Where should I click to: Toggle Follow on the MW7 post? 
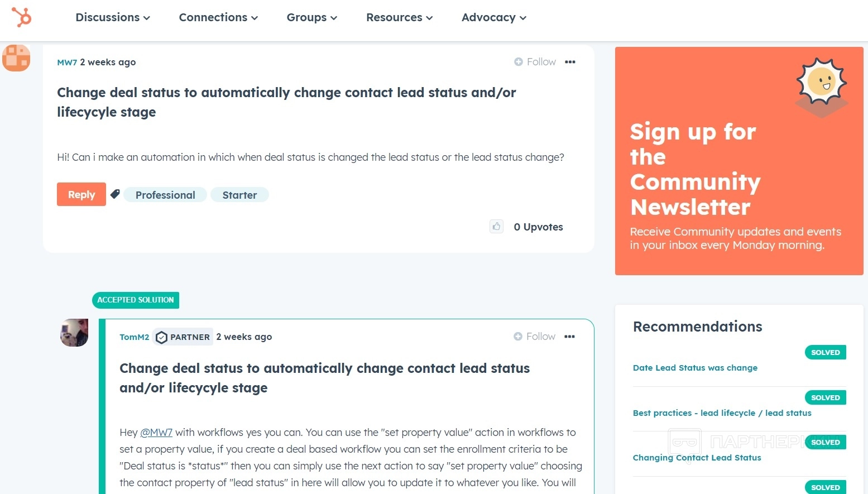pos(535,62)
